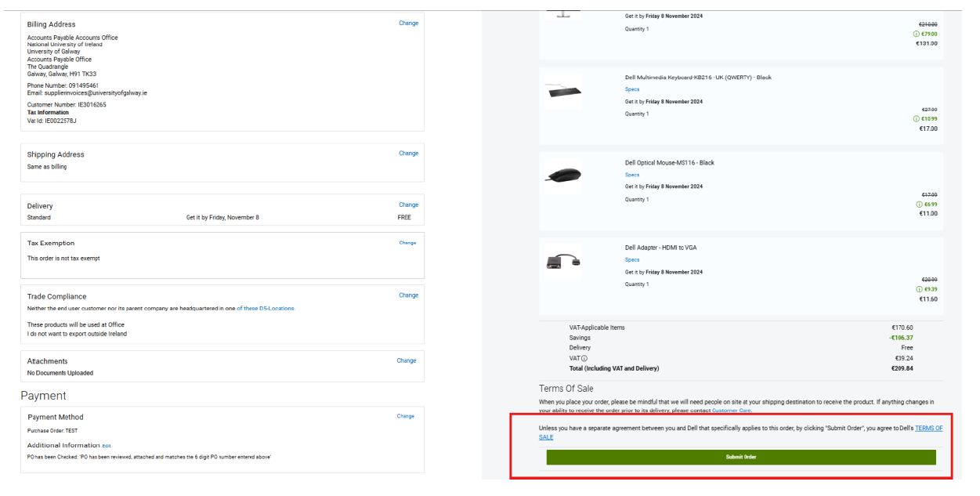Viewport: 980px width, 496px height.
Task: Open Specs link for Dell Optical Mouse
Action: (x=631, y=175)
